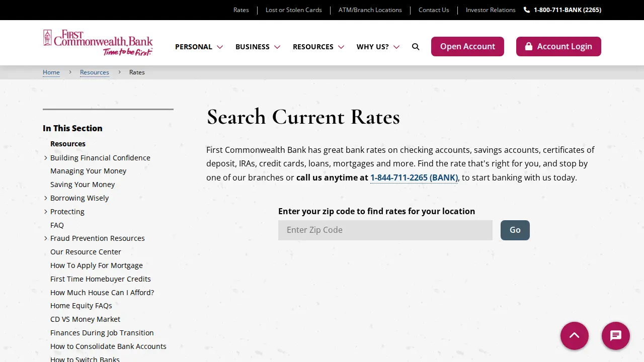This screenshot has width=644, height=362.
Task: Open Managing Your Money
Action: click(88, 171)
